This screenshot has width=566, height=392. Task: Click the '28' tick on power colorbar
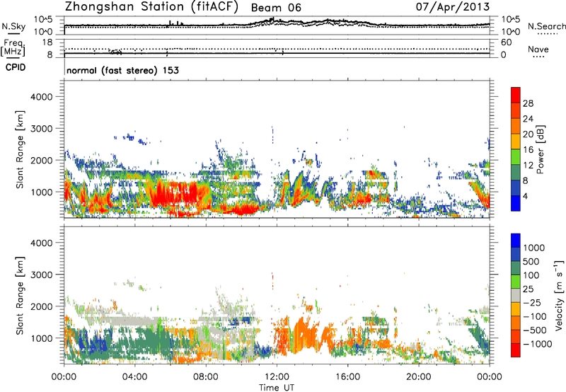(528, 103)
